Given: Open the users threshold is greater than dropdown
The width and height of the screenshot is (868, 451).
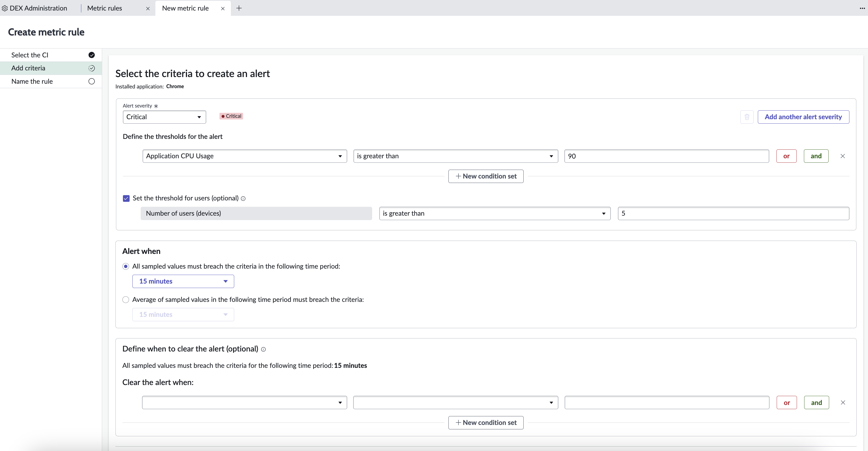Looking at the screenshot, I should [495, 213].
